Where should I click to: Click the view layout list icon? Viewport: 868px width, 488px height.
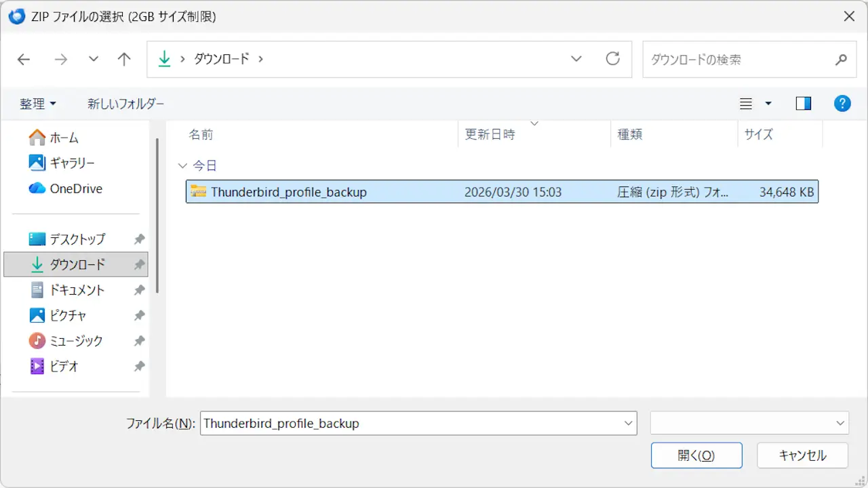746,104
